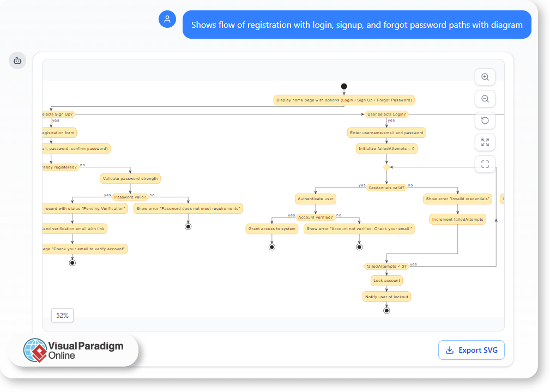The height and width of the screenshot is (392, 550).
Task: Click the Credentials valid? decision diamond
Action: click(386, 187)
